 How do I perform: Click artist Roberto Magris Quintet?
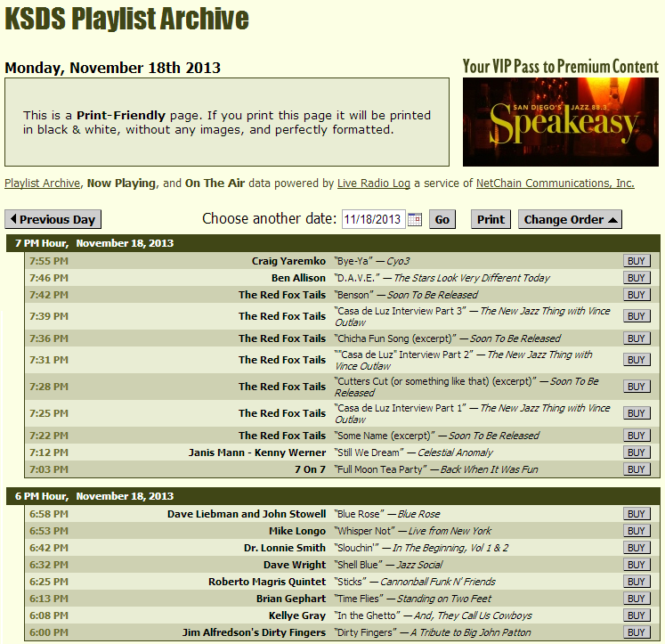click(x=267, y=582)
